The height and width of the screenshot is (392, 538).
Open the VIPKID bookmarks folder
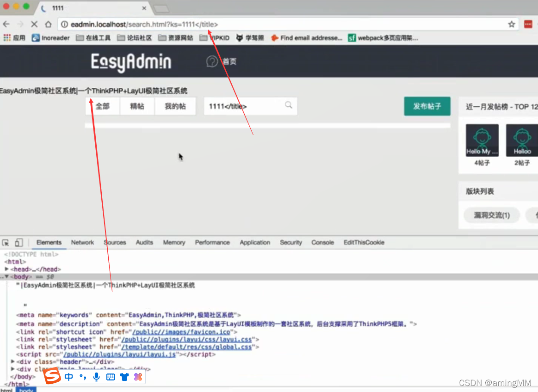point(215,38)
